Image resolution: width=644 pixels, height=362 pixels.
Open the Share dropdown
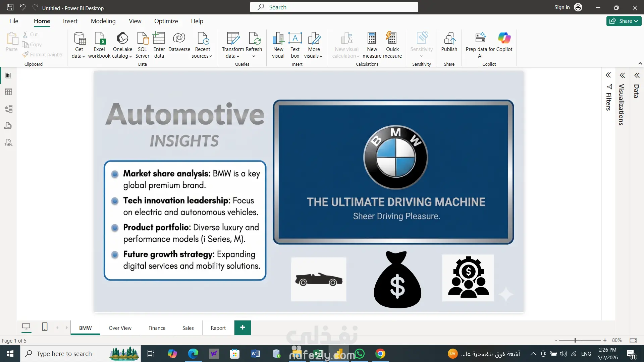click(624, 21)
